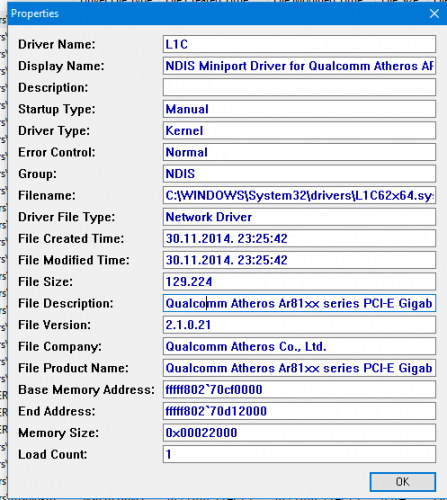Image resolution: width=447 pixels, height=500 pixels.
Task: Click the OK button
Action: pyautogui.click(x=403, y=482)
